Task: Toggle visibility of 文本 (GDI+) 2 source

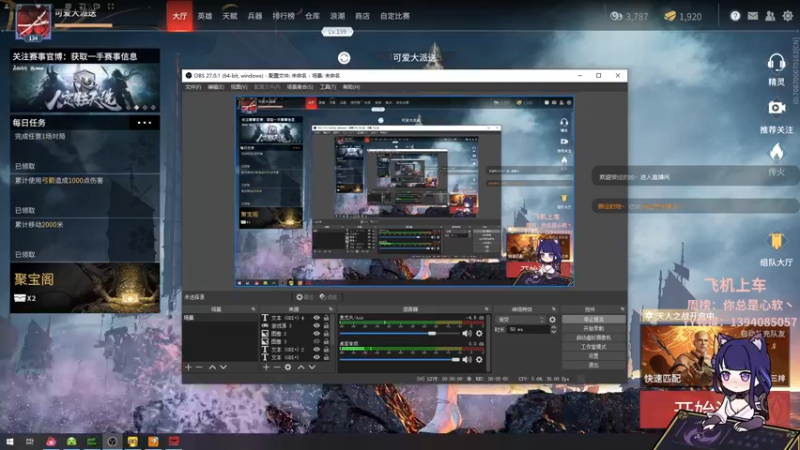Action: coord(317,349)
